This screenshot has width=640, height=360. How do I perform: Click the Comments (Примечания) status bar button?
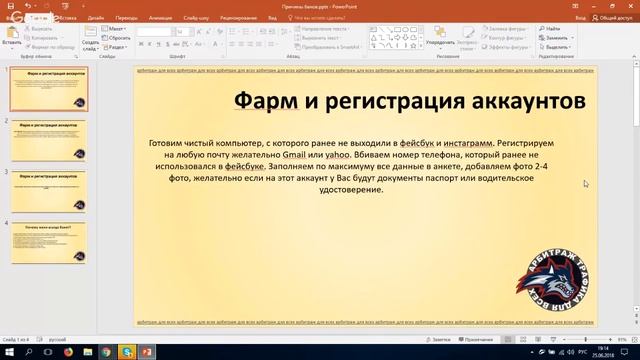tap(476, 340)
